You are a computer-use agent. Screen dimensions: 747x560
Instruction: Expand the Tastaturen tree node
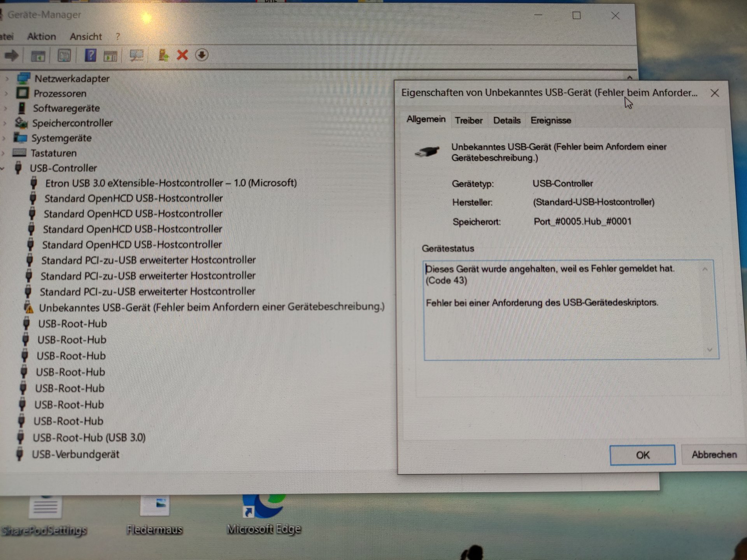click(3, 153)
